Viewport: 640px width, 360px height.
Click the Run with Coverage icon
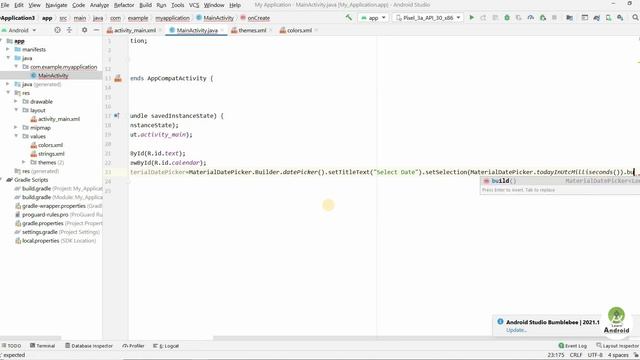click(x=519, y=18)
